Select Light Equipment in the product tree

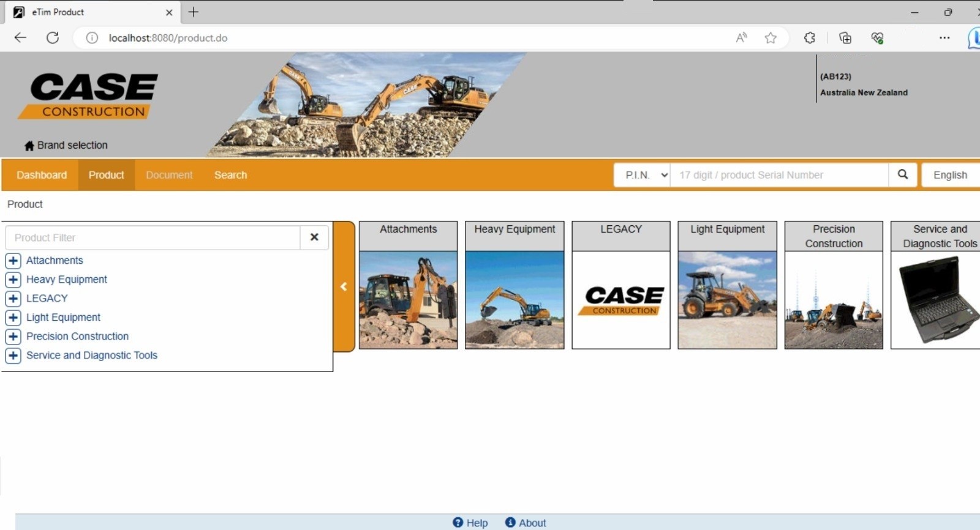(63, 318)
